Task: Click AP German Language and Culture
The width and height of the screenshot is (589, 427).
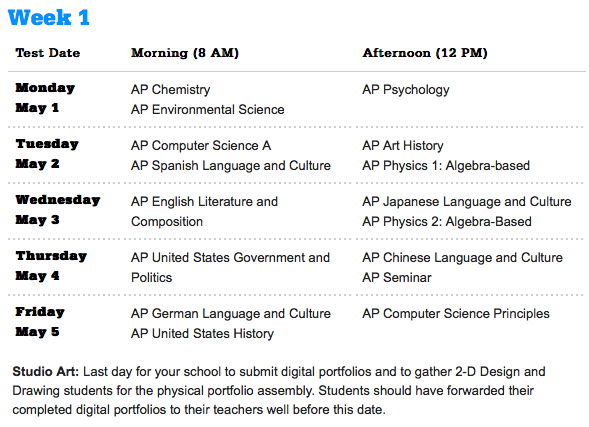Action: 231,314
